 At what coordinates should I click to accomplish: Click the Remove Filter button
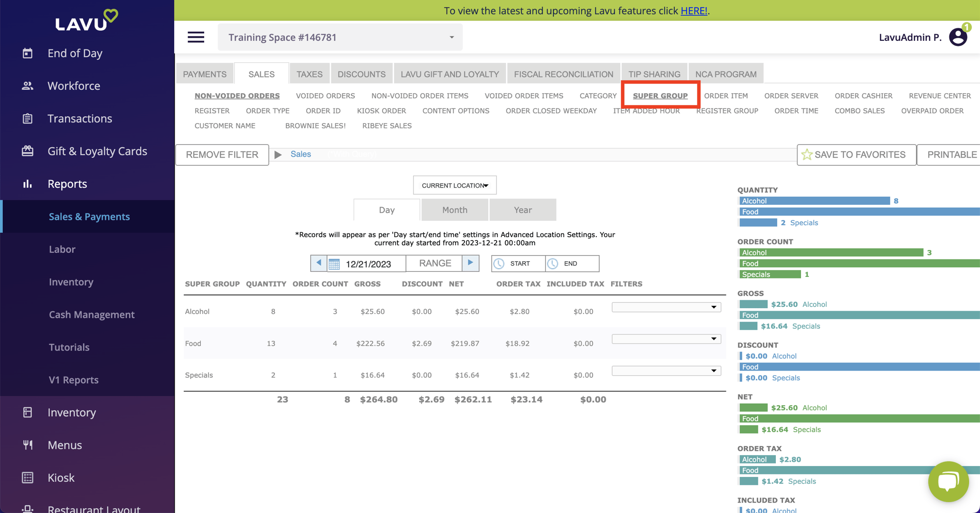(x=222, y=155)
